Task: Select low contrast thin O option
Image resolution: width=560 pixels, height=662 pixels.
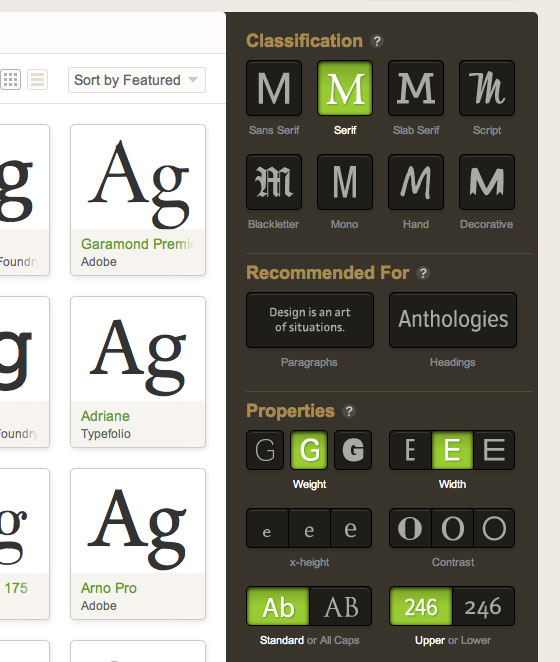Action: (494, 528)
